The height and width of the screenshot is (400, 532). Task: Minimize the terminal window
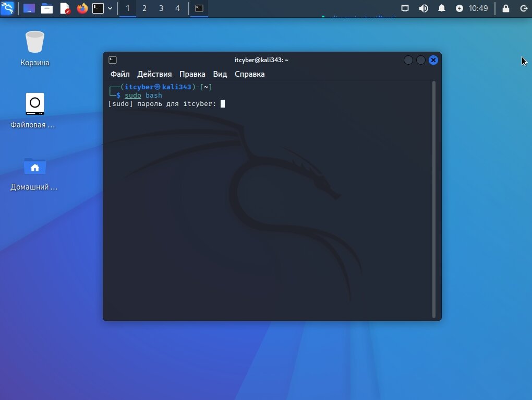tap(408, 60)
